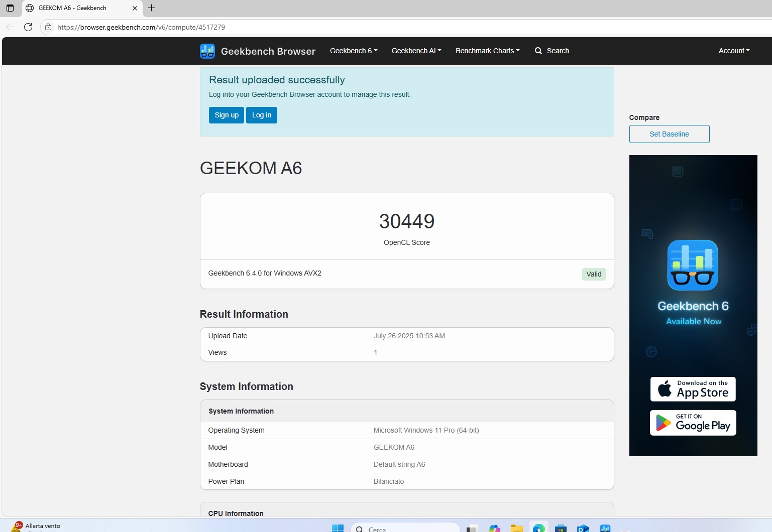Click the Operating System row label
This screenshot has height=532, width=772.
tap(237, 430)
